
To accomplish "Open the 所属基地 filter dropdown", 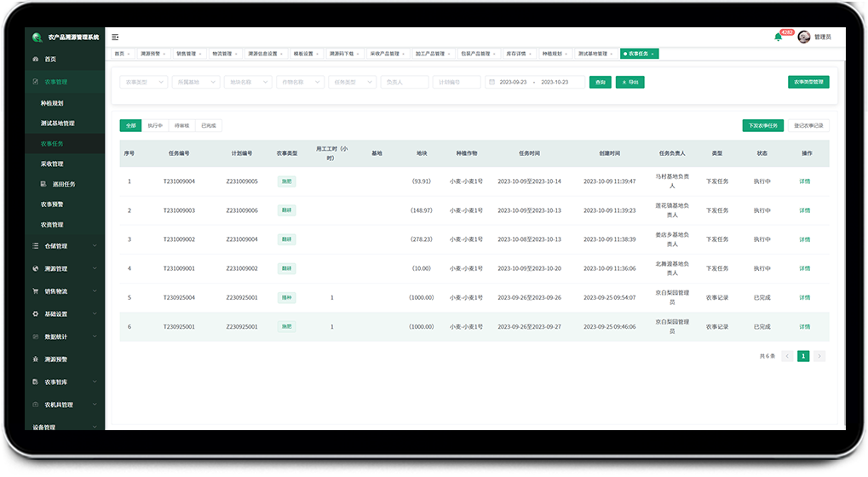I will coord(195,82).
